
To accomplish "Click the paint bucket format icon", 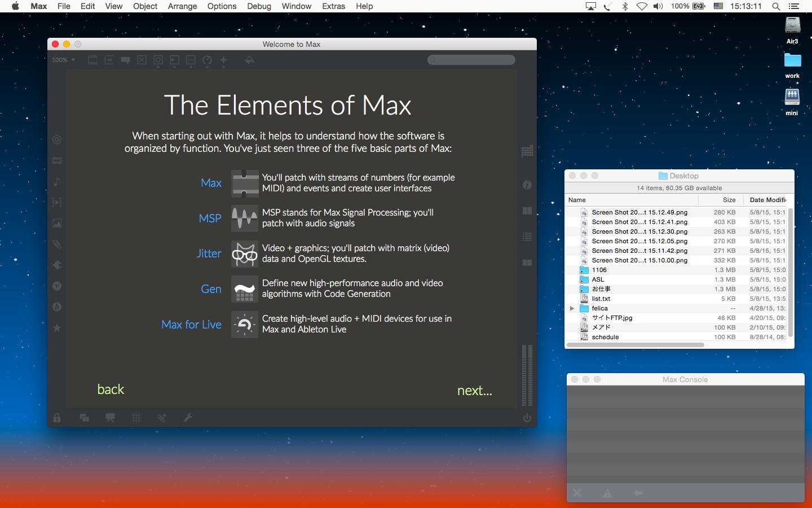I will [x=249, y=60].
